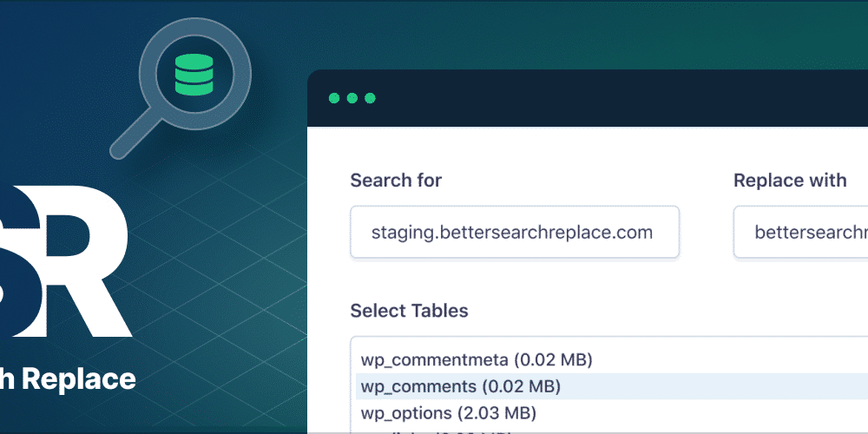Click the middle green window dot

(352, 98)
